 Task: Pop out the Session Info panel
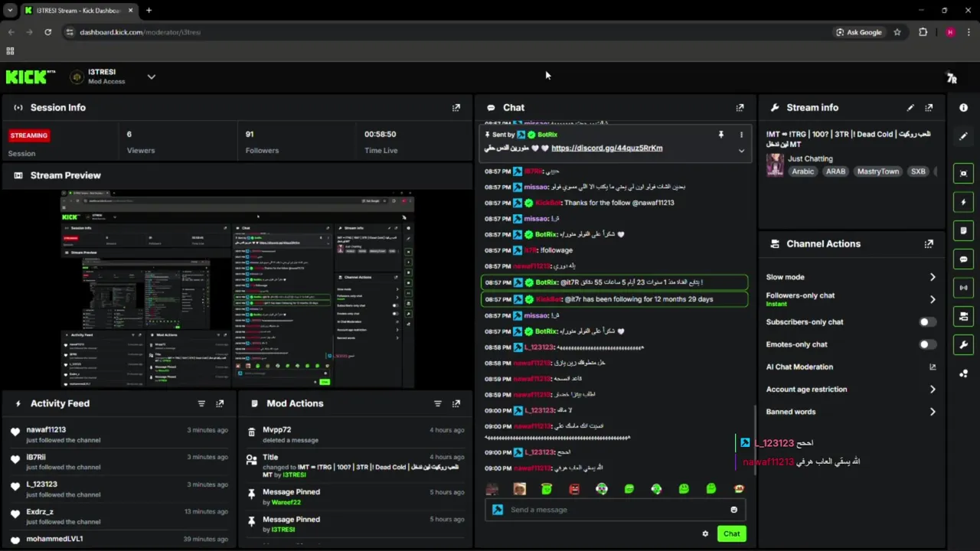(x=456, y=108)
